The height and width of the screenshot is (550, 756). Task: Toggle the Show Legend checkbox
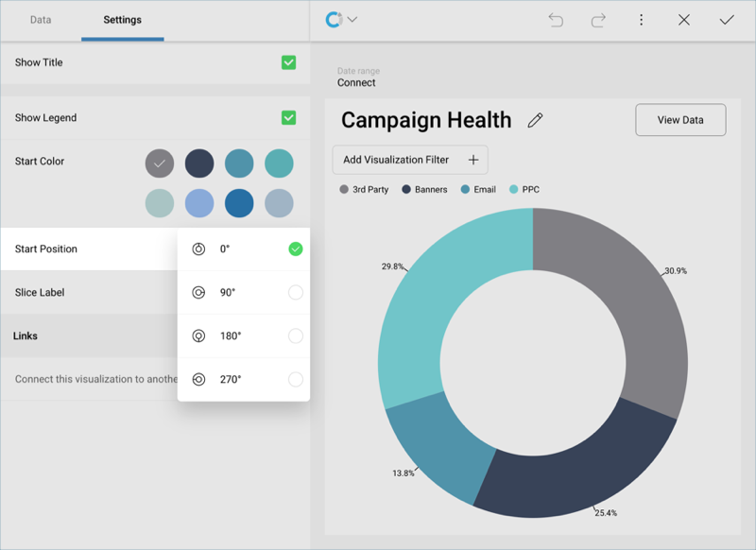[289, 117]
